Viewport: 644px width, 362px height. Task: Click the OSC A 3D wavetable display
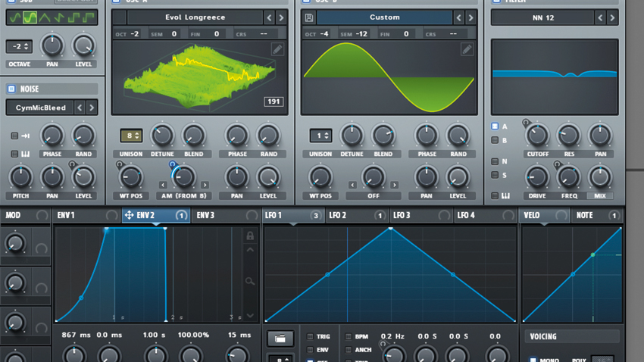pyautogui.click(x=199, y=77)
